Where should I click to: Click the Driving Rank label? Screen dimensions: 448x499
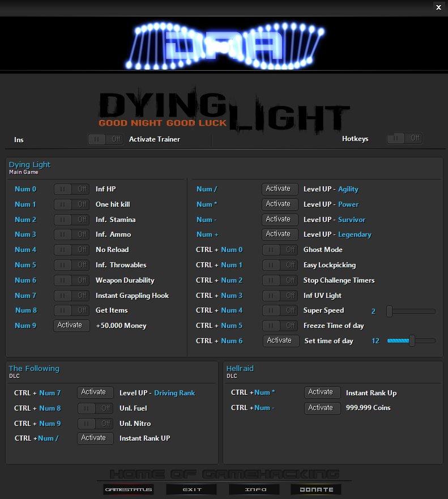(x=174, y=393)
